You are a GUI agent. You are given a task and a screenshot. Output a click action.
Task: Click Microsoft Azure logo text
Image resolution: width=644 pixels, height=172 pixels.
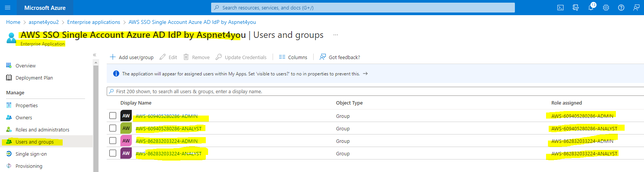tap(45, 8)
